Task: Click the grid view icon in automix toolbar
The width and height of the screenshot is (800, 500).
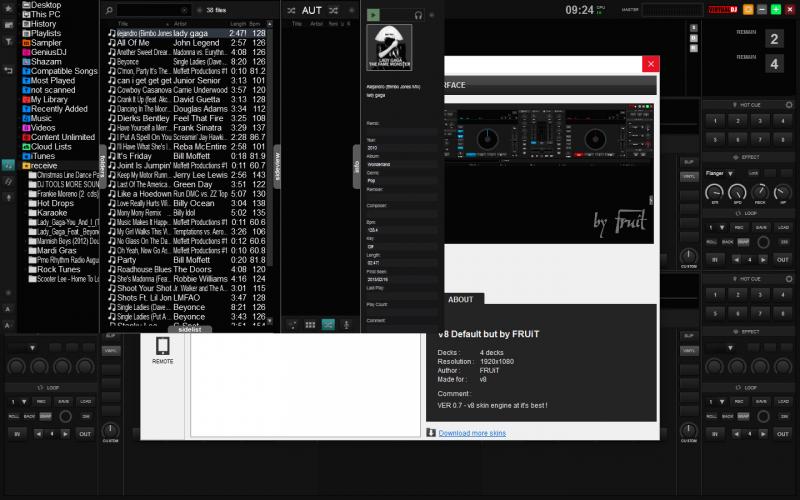Action: (x=310, y=324)
